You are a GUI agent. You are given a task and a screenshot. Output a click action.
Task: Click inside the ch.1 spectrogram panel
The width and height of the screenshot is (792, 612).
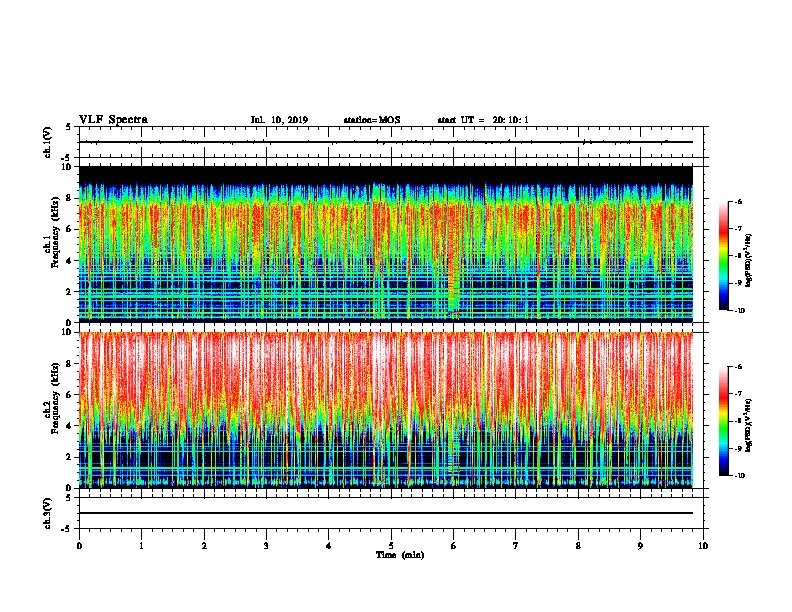pyautogui.click(x=386, y=244)
